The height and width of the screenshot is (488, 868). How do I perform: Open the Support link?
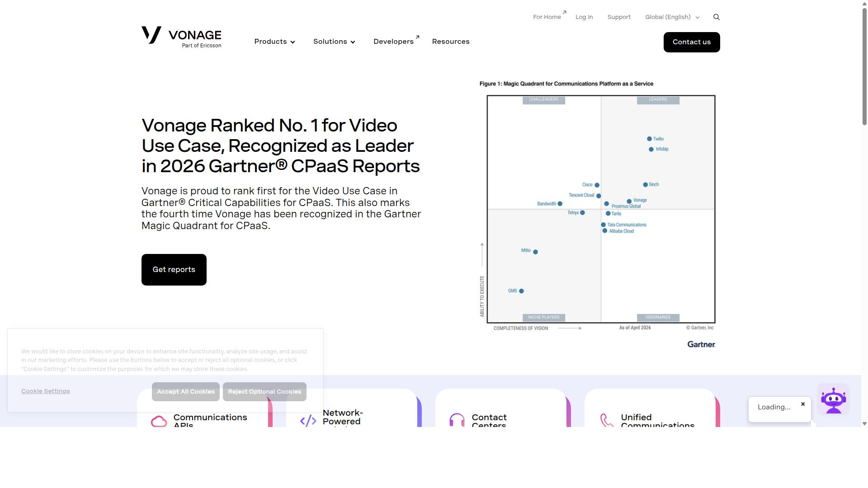tap(619, 17)
